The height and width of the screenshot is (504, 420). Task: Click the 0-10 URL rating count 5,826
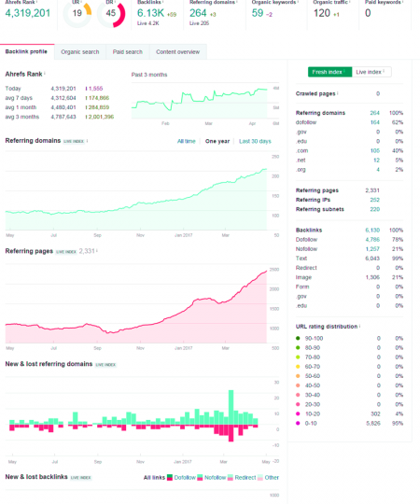tap(373, 423)
